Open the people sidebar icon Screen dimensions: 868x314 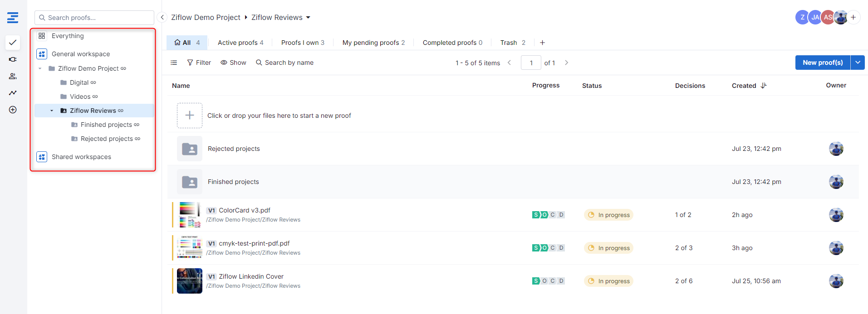(13, 76)
